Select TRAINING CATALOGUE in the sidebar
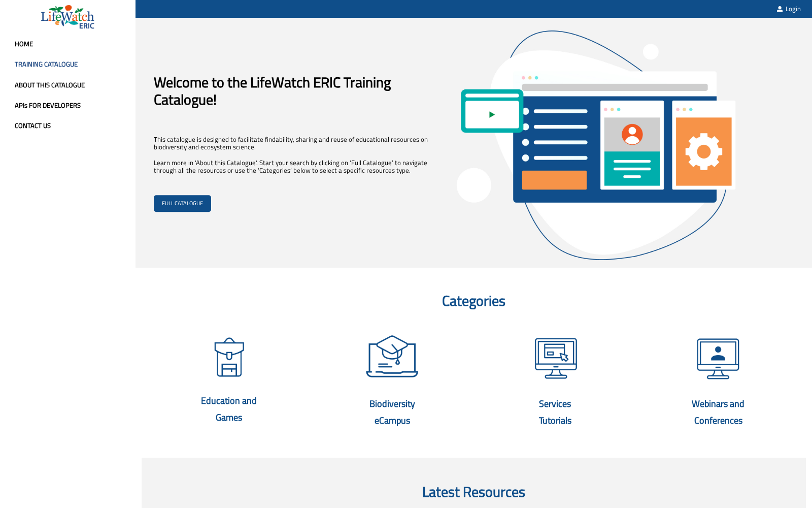 [46, 65]
